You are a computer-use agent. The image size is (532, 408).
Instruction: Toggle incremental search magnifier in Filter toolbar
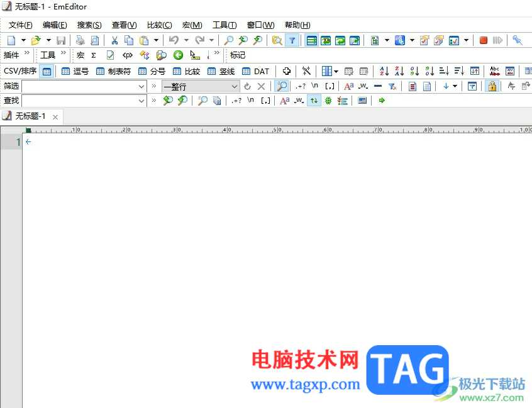tap(282, 86)
